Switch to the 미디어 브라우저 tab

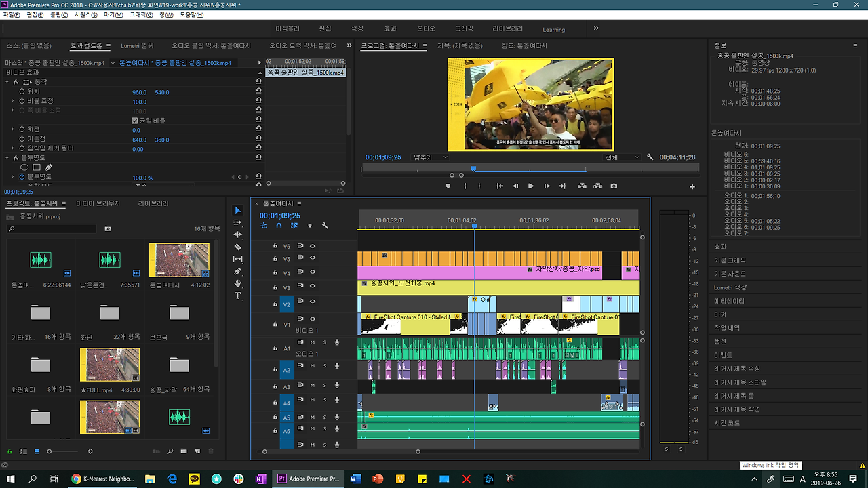pyautogui.click(x=98, y=203)
